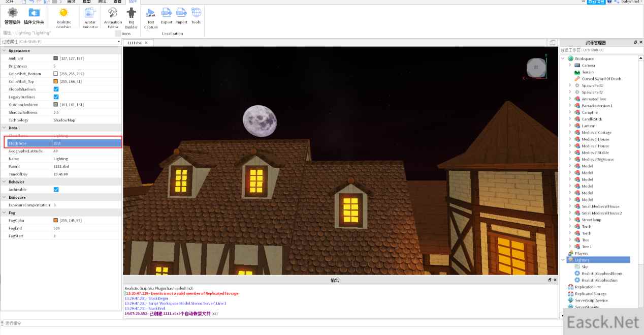Select the Medieval Cottage tree item
This screenshot has height=335, width=644.
pyautogui.click(x=597, y=133)
